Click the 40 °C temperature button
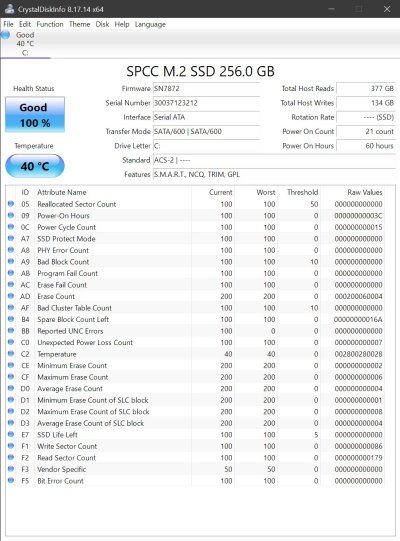Viewport: 400px width, 541px height. pos(35,166)
